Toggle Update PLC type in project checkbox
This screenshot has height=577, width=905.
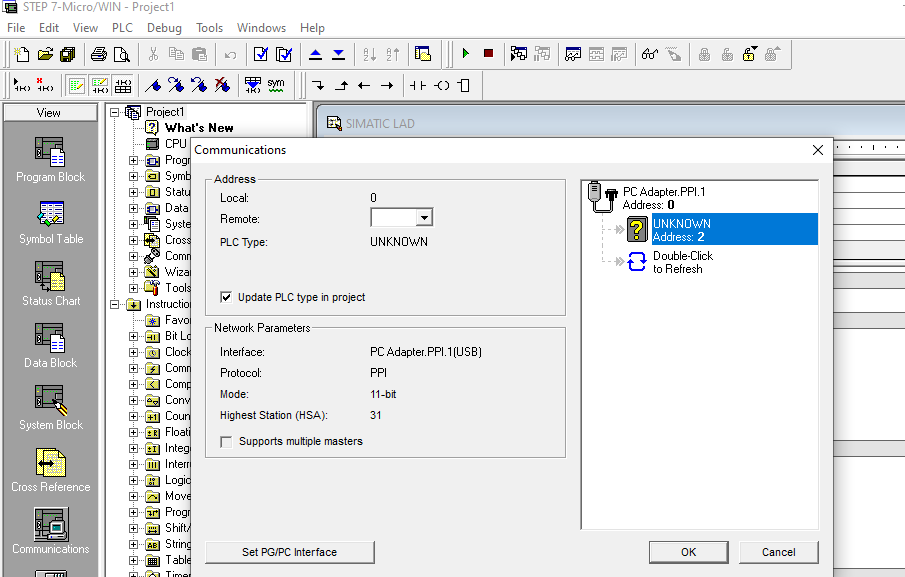226,297
